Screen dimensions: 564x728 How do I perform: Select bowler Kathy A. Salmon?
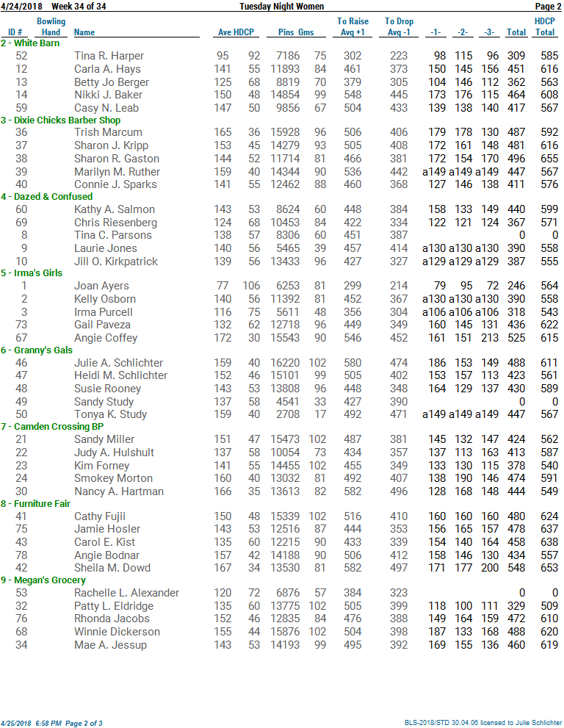pyautogui.click(x=114, y=209)
